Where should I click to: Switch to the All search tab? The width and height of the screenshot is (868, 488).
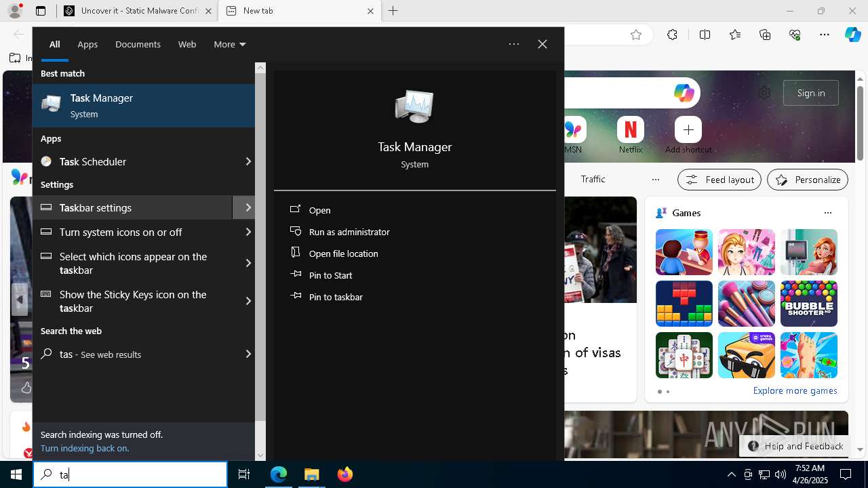[x=55, y=44]
